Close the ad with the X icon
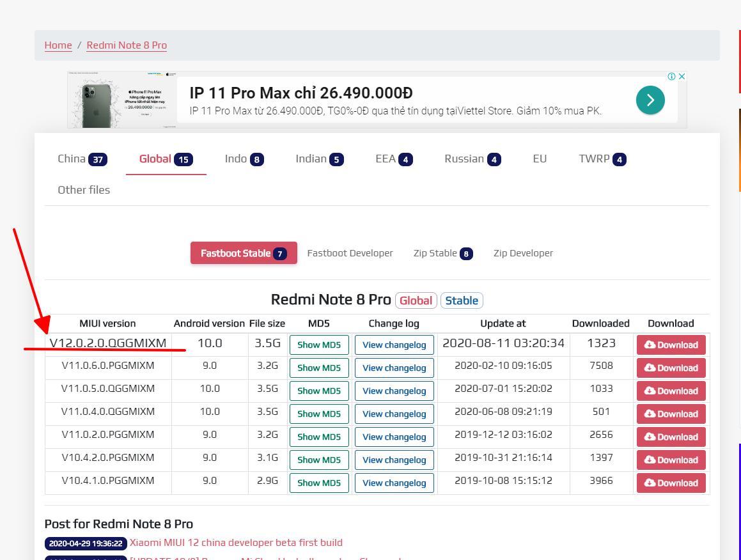741x560 pixels. pyautogui.click(x=682, y=76)
